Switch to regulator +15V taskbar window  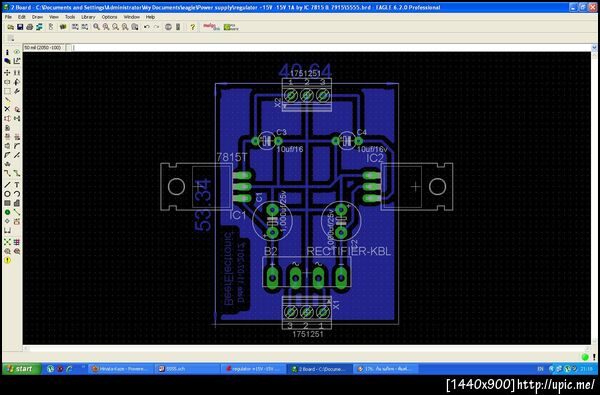[253, 369]
